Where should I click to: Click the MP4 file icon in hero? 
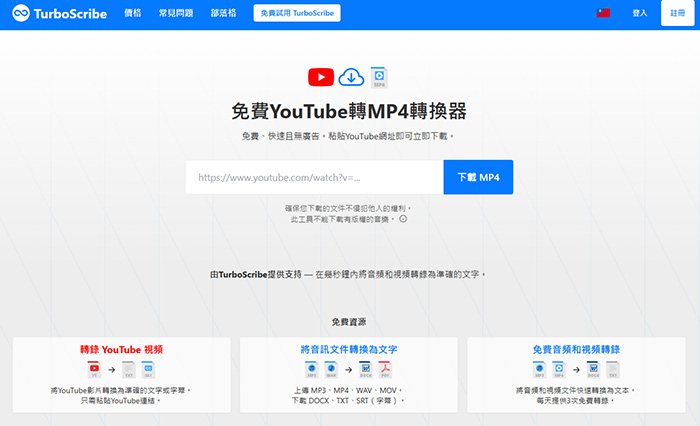[x=379, y=77]
